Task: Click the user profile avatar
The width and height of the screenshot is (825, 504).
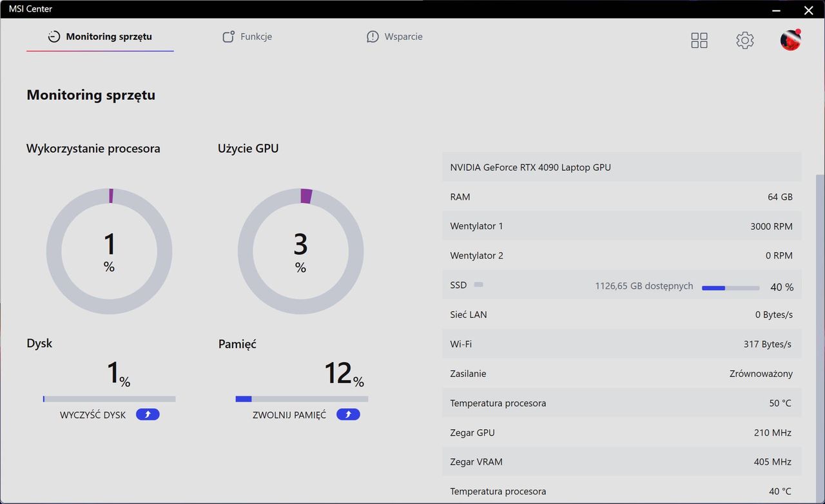Action: (791, 40)
